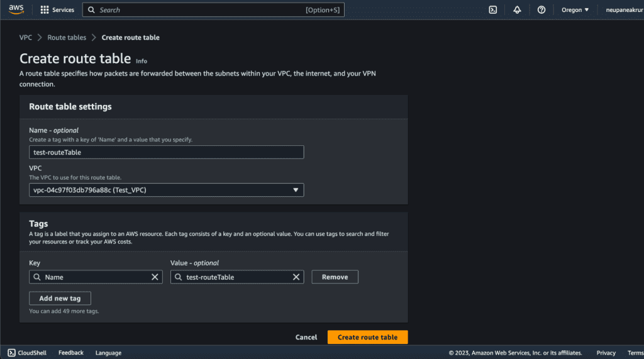Open the Privacy footer link
Screen dimensions: 644x359
point(606,353)
